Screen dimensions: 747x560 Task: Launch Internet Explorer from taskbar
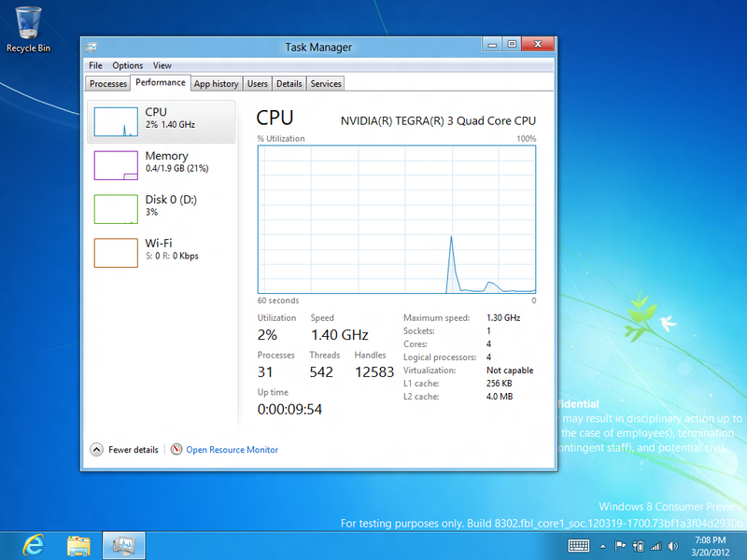[x=34, y=545]
